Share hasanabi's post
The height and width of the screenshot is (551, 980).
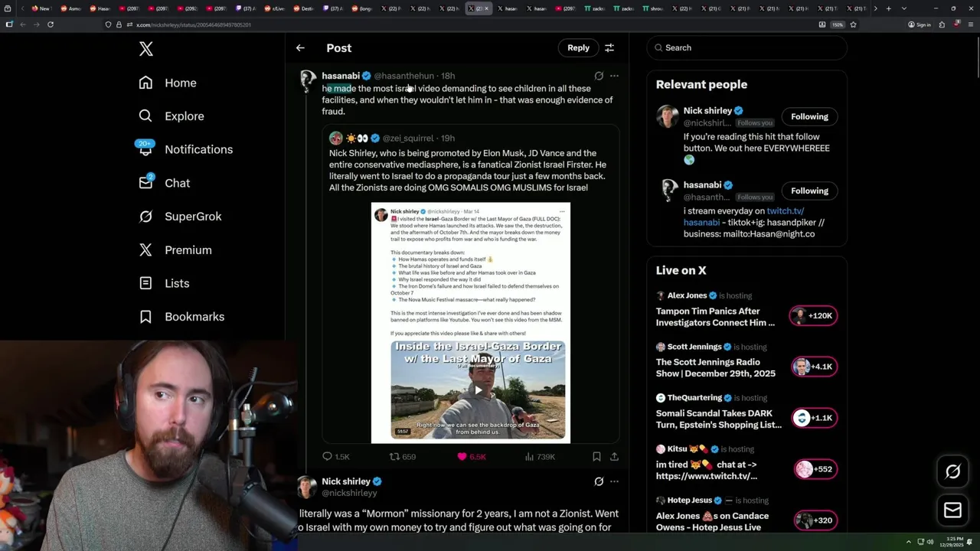614,457
